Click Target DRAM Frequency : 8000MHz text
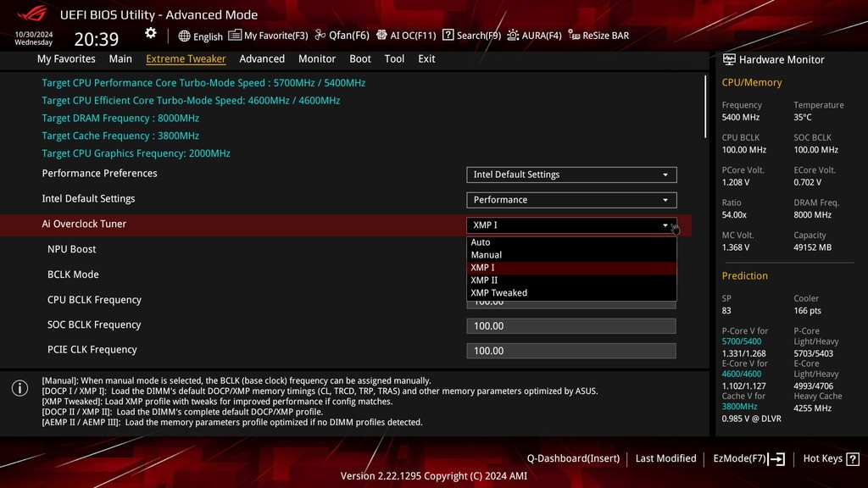This screenshot has height=488, width=868. pyautogui.click(x=120, y=118)
